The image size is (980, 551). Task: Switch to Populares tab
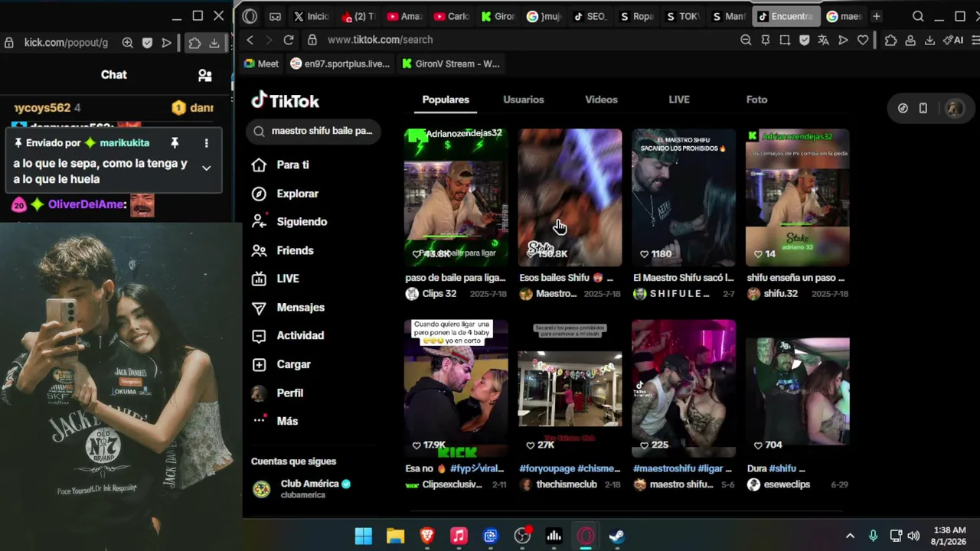point(446,99)
